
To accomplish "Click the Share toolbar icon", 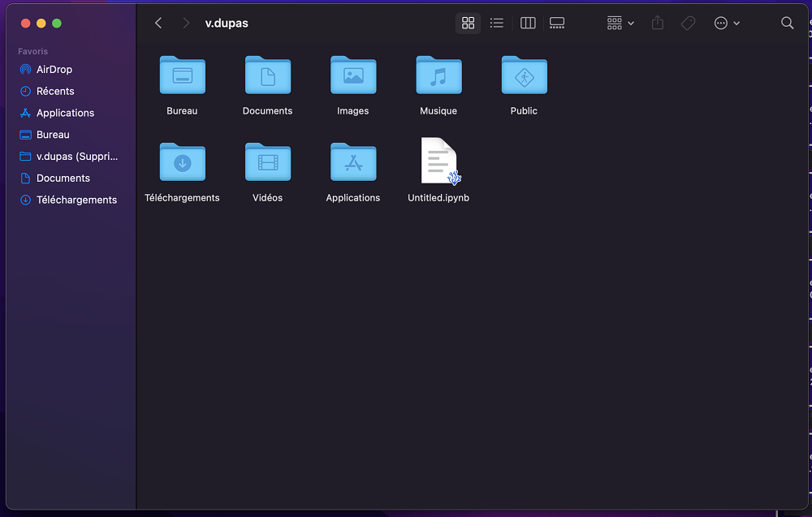I will click(x=658, y=24).
